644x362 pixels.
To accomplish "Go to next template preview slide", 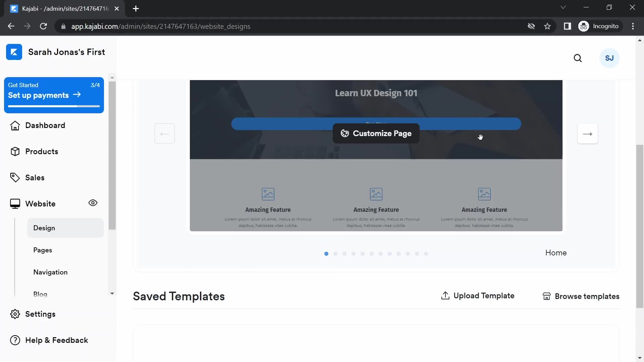I will click(587, 134).
